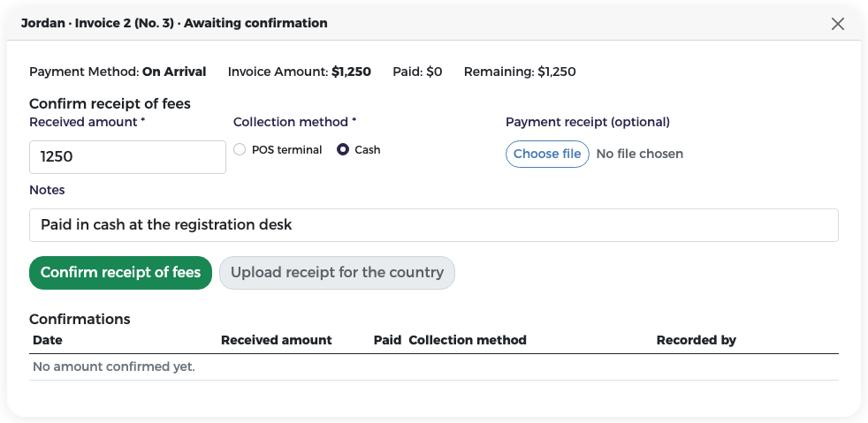
Task: Click the 'Notes' field label
Action: coord(47,190)
